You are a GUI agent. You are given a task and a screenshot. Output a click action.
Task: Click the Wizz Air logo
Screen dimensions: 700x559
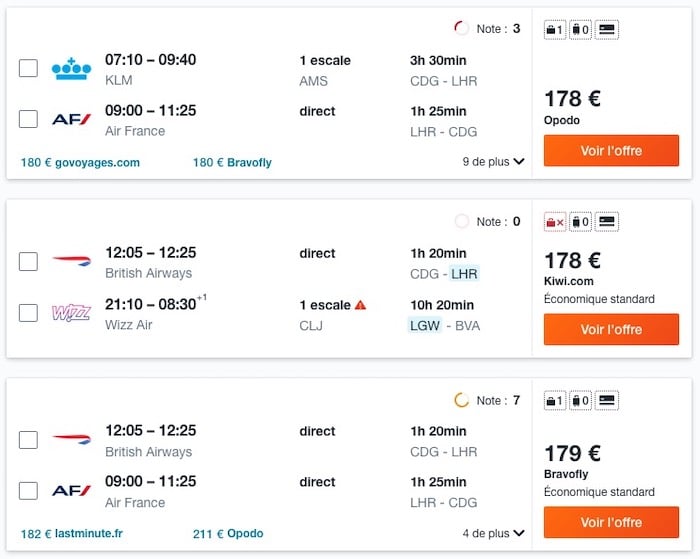(71, 313)
